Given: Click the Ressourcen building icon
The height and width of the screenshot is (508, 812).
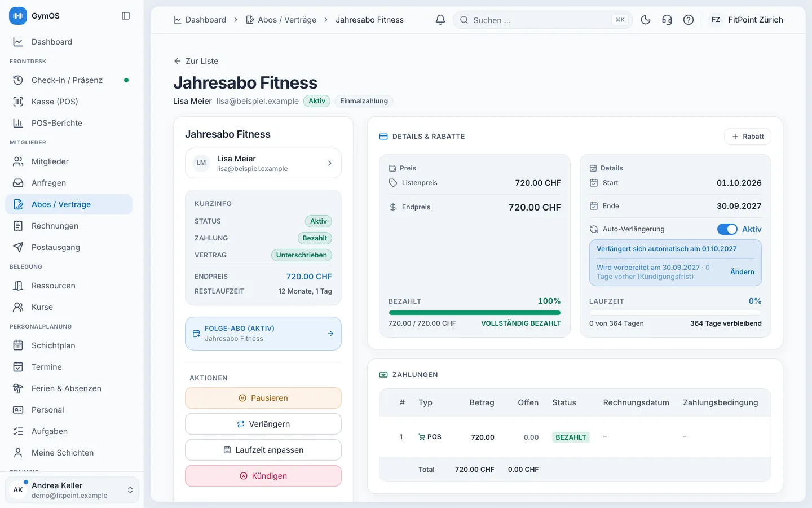Looking at the screenshot, I should coord(18,286).
